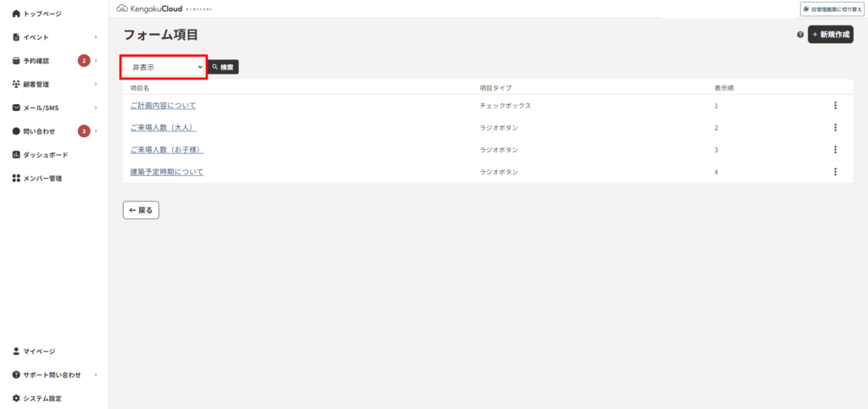
Task: Open the 非表示 filter dropdown
Action: (x=164, y=67)
